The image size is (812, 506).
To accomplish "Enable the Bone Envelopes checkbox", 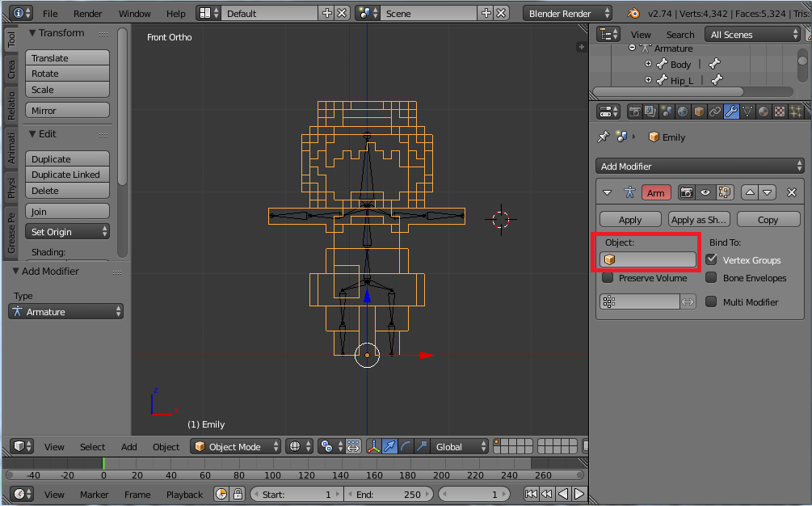I will (x=711, y=277).
